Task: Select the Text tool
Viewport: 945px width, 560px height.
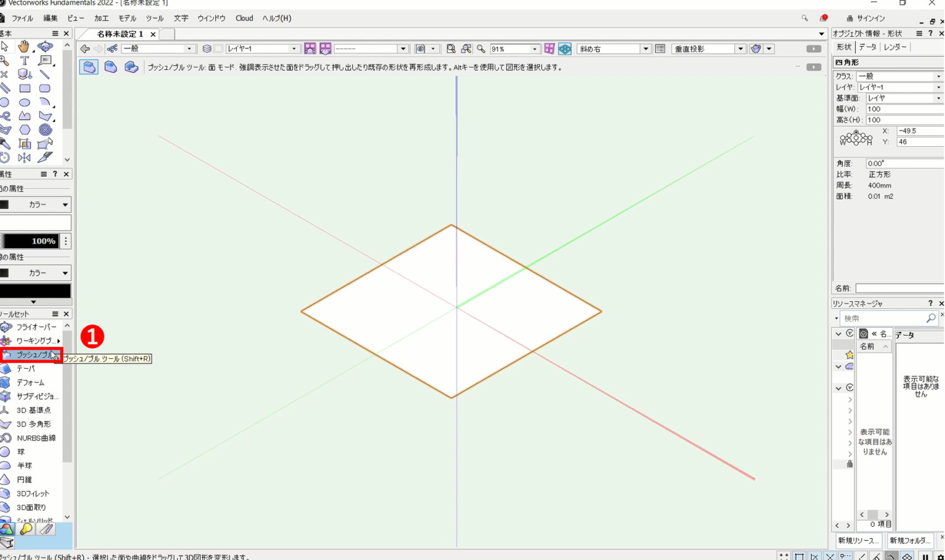Action: [x=25, y=60]
